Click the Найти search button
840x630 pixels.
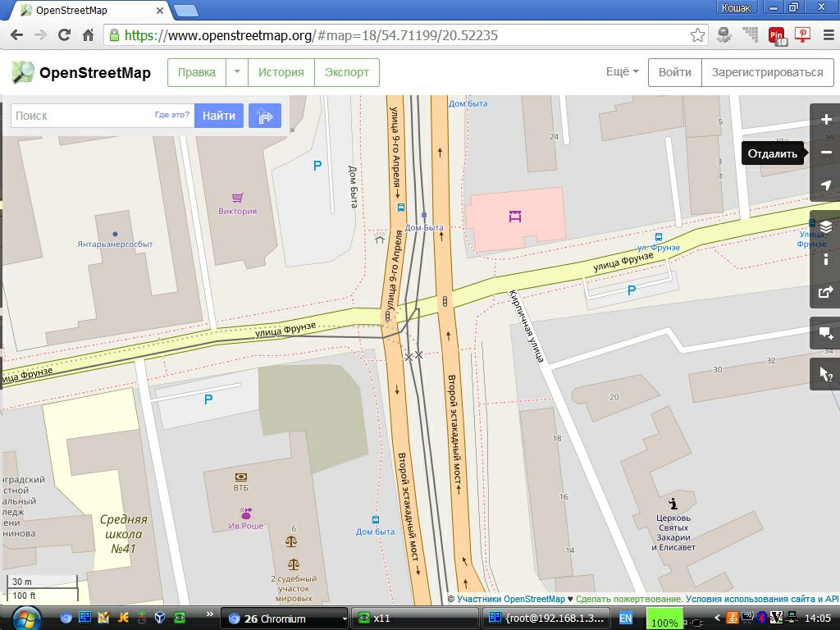tap(218, 115)
